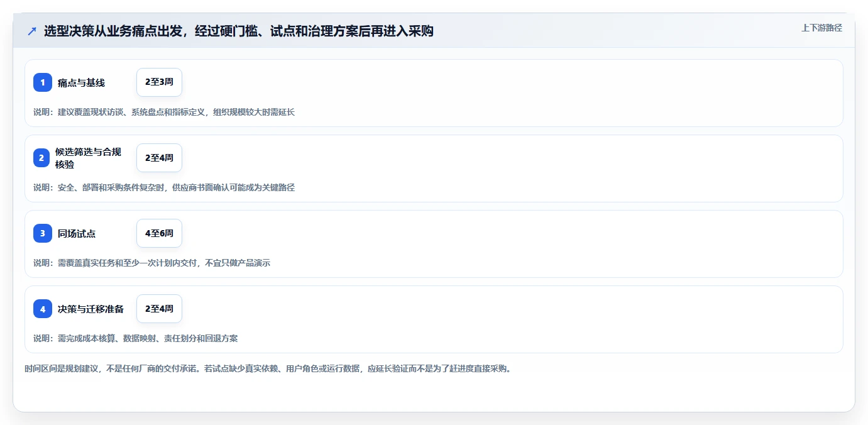This screenshot has height=425, width=868.
Task: Click the 2至4周 chip for 决策与迁移准备
Action: click(x=159, y=309)
